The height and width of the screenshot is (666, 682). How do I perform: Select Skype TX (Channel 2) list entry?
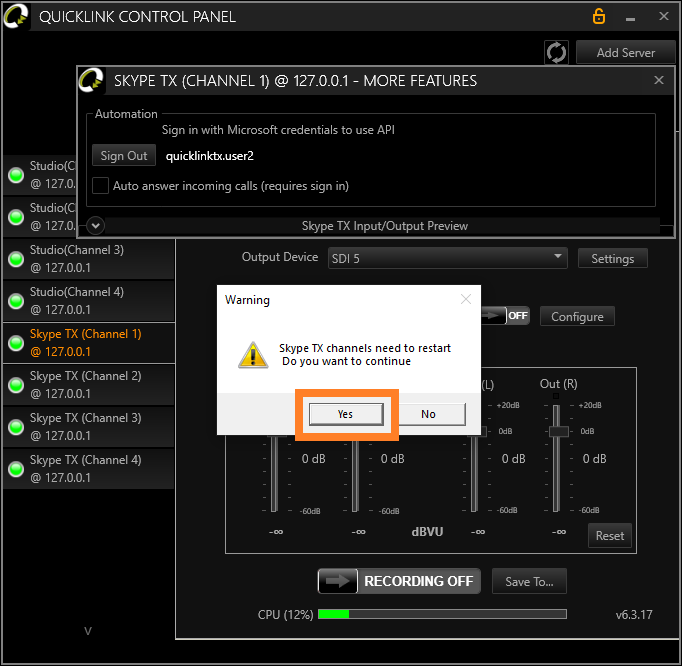tap(89, 385)
